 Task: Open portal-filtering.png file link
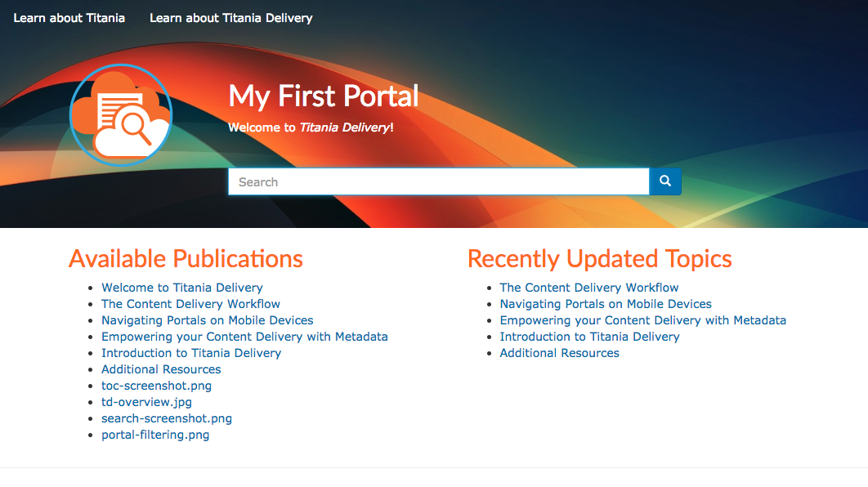(155, 435)
